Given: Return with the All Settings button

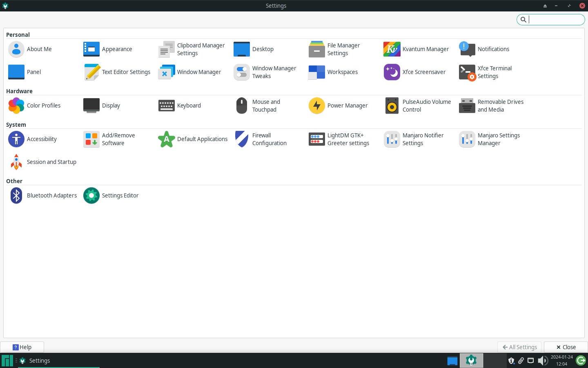Looking at the screenshot, I should (x=519, y=347).
